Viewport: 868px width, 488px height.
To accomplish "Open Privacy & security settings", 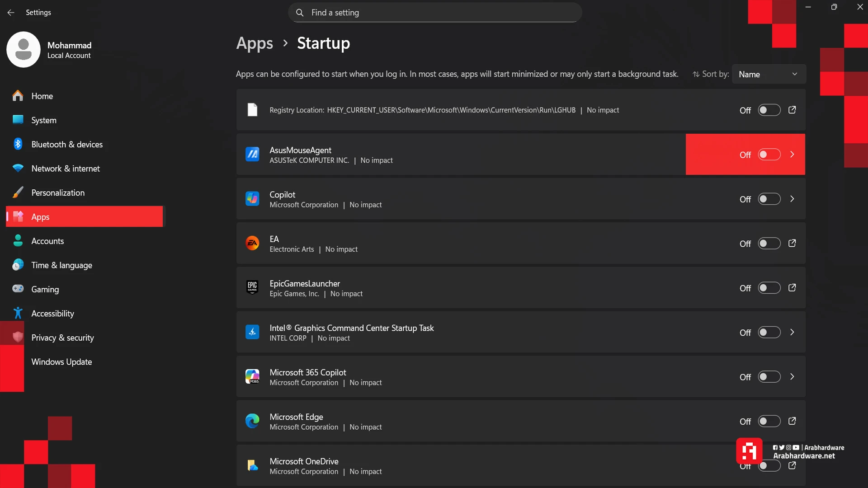I will click(62, 338).
